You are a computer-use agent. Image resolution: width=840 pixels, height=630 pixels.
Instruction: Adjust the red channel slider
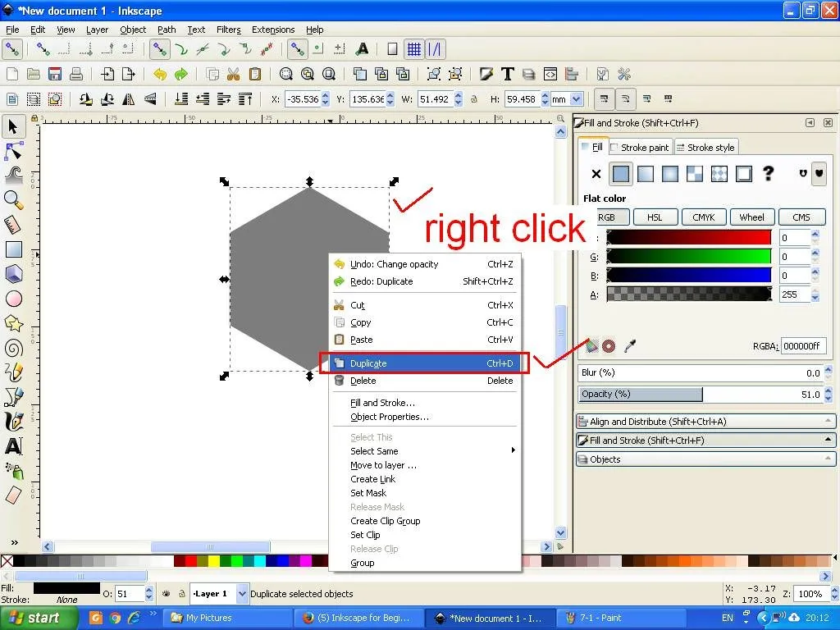pos(689,237)
